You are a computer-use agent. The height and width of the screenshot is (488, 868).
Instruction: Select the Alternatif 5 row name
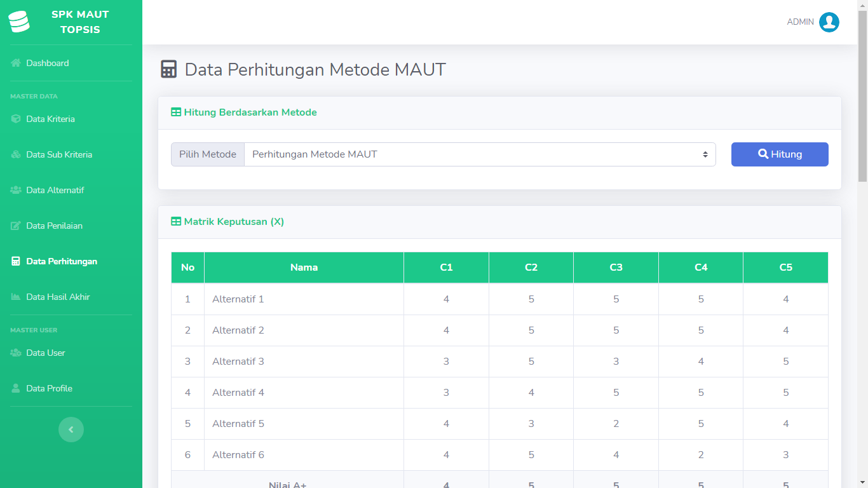click(x=238, y=424)
